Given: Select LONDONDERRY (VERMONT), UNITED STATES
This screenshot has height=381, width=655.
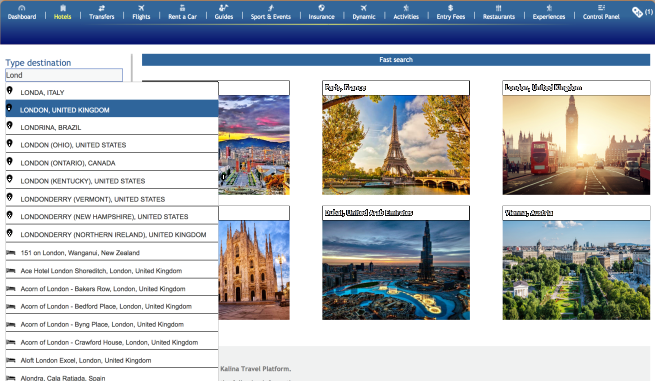Looking at the screenshot, I should click(112, 198).
